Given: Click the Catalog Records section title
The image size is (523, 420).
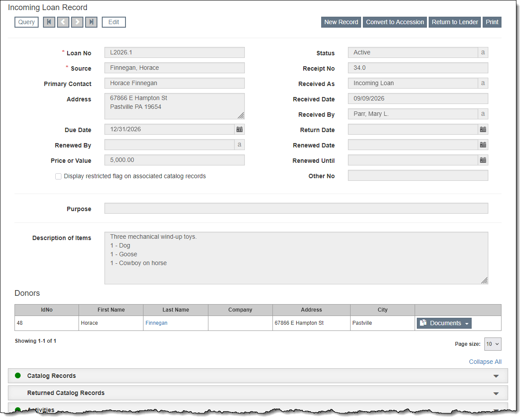Looking at the screenshot, I should (x=52, y=376).
